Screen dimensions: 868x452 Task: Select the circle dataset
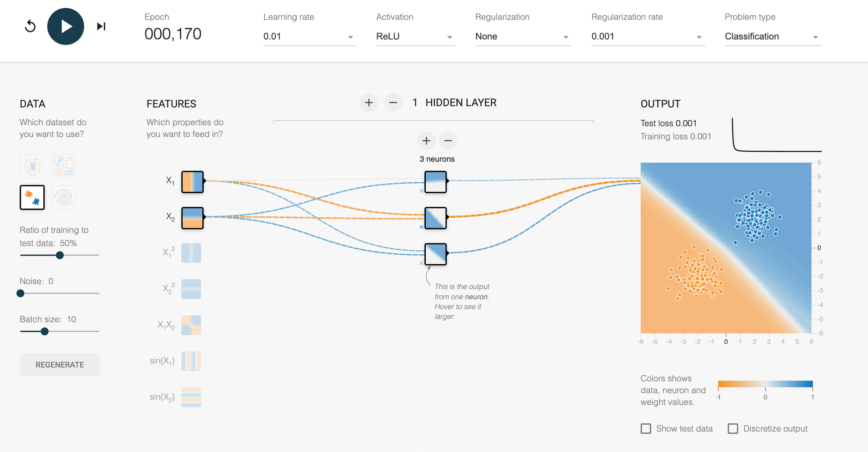pyautogui.click(x=32, y=166)
